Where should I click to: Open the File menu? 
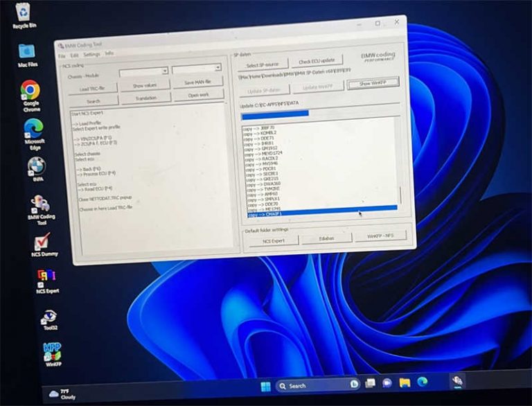pyautogui.click(x=62, y=55)
